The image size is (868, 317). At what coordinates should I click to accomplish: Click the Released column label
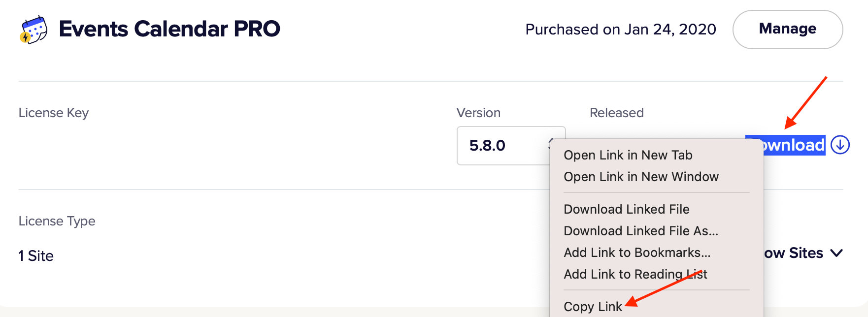coord(617,113)
